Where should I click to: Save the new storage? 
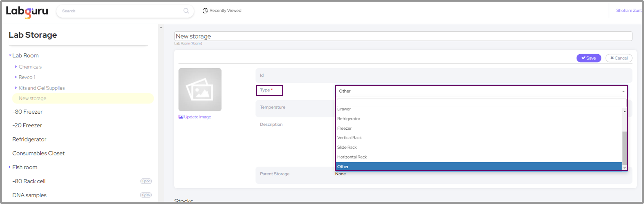588,58
